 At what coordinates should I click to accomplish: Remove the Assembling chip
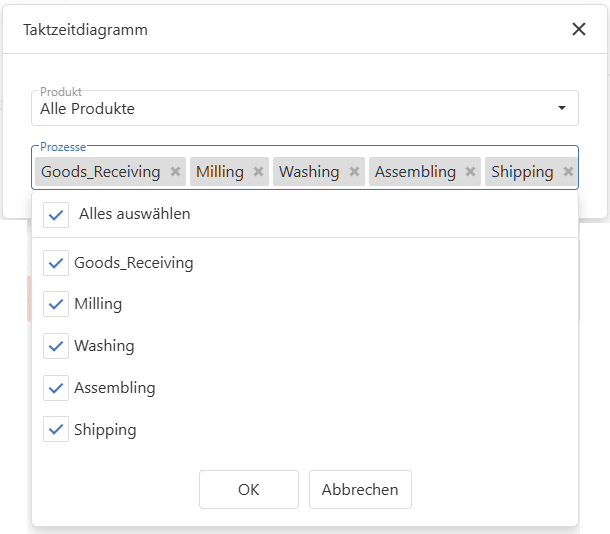tap(470, 172)
